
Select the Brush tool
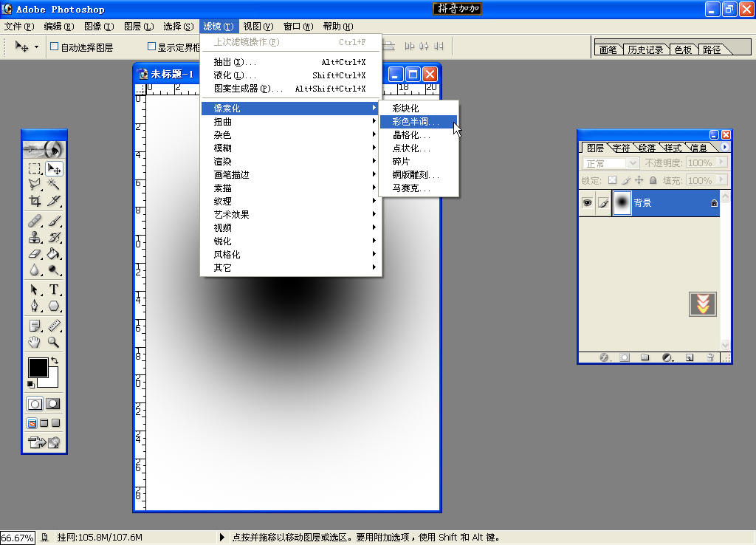[54, 221]
